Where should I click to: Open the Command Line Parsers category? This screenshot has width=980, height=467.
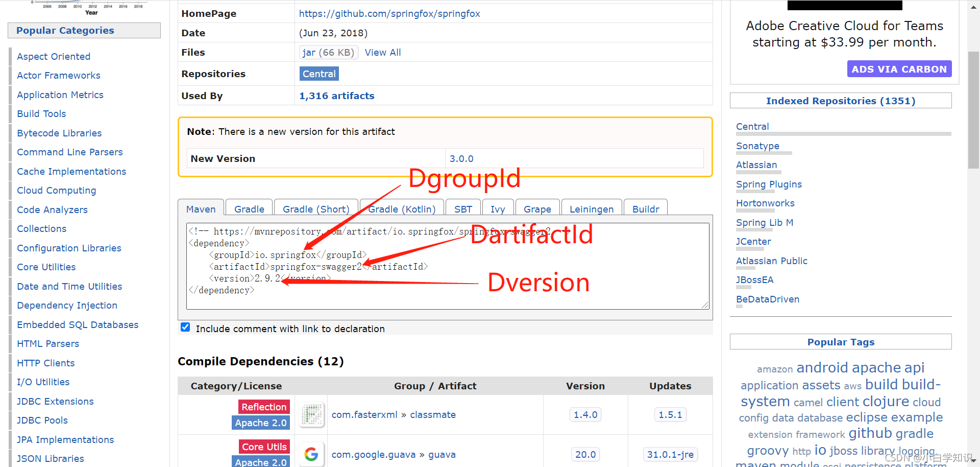[70, 152]
